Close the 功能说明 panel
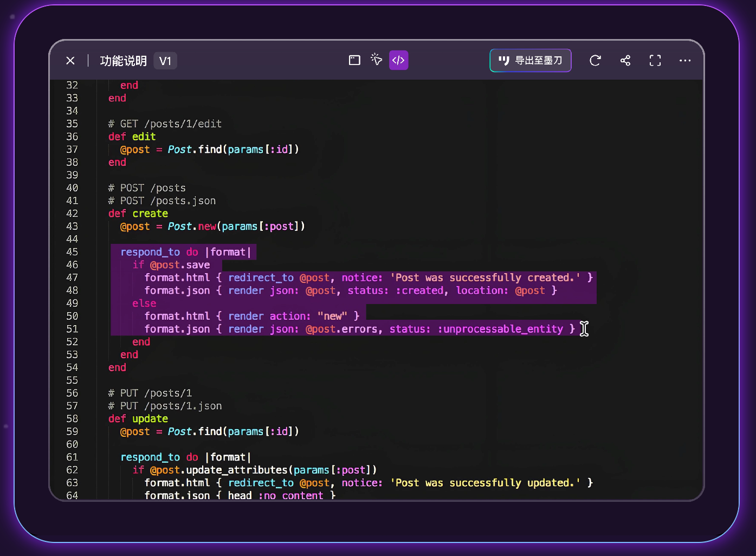This screenshot has width=756, height=556. pyautogui.click(x=70, y=61)
